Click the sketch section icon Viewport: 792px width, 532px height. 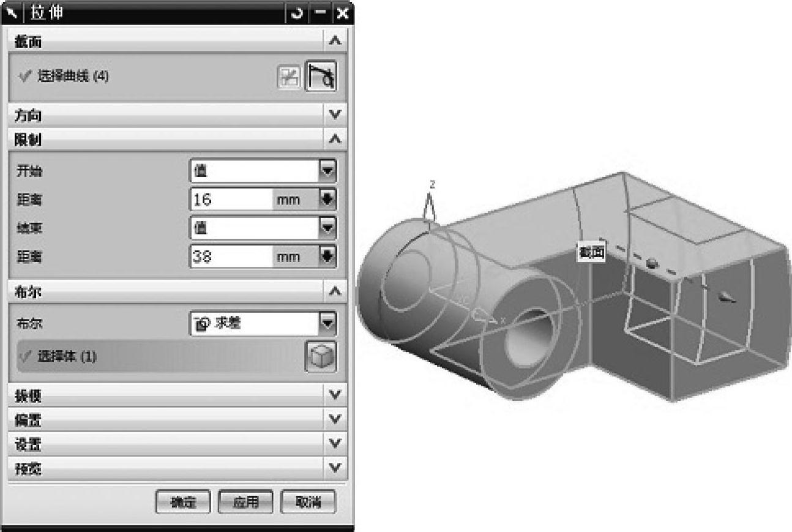click(288, 77)
